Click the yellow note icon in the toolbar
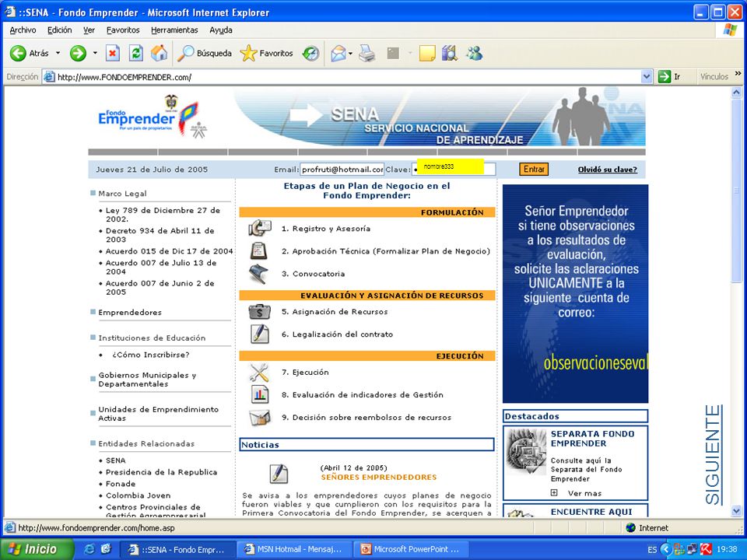This screenshot has height=560, width=747. pyautogui.click(x=427, y=53)
